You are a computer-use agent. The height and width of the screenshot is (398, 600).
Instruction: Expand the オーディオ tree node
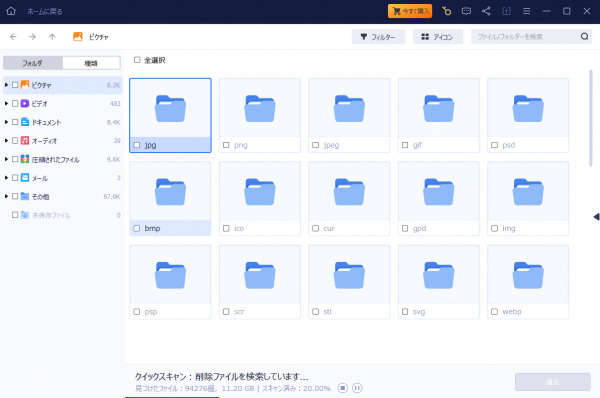[x=6, y=140]
